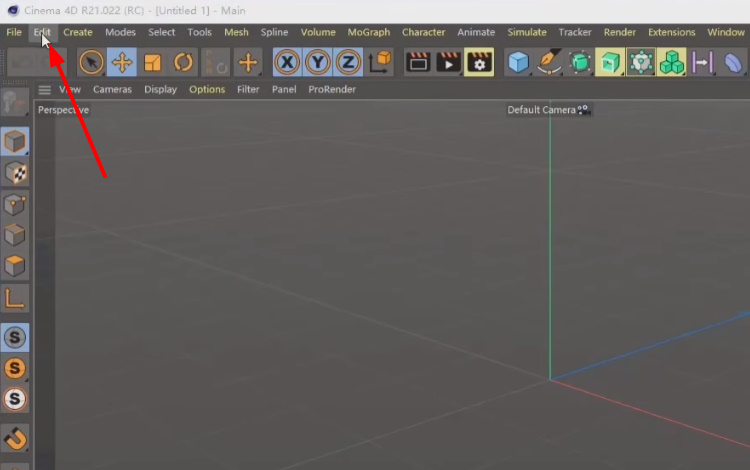
Task: Toggle Viewport Solo Hierarchy button
Action: pos(15,399)
